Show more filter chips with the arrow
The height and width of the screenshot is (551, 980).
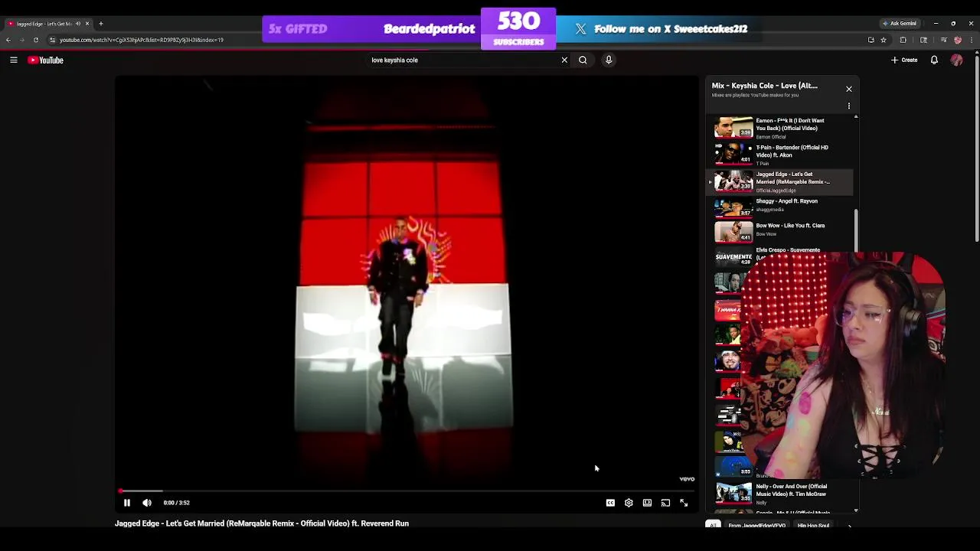(x=849, y=526)
